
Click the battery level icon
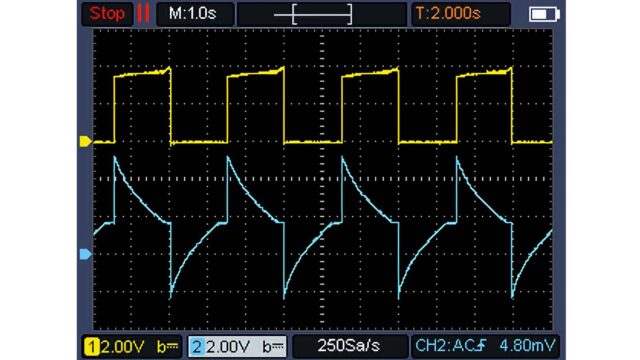(x=544, y=14)
